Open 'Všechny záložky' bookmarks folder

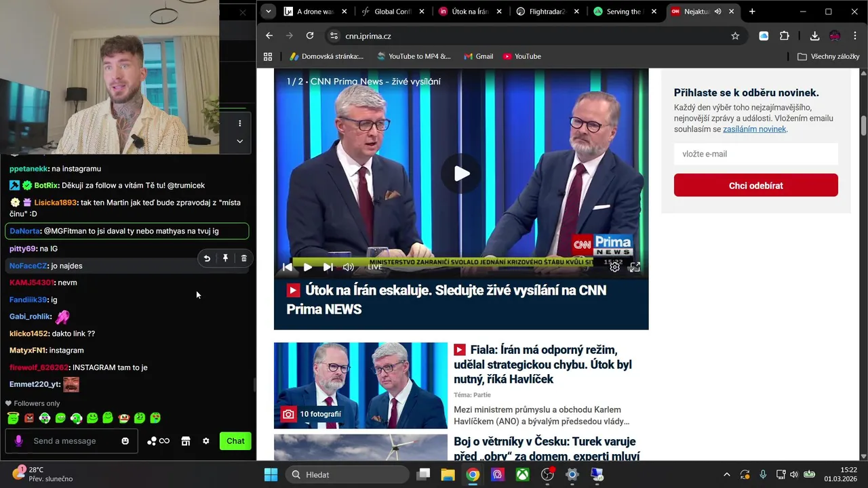click(x=829, y=56)
